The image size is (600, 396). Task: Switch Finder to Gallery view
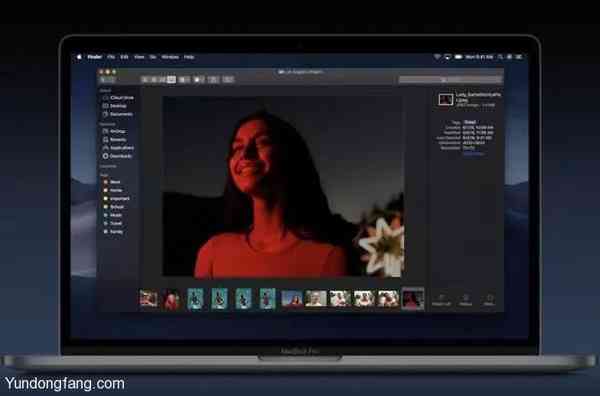coord(171,80)
